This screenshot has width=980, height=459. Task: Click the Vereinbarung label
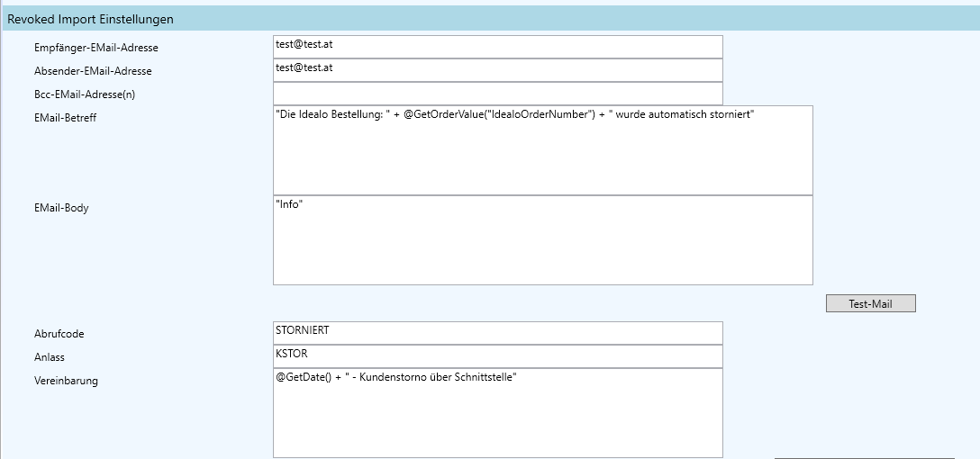click(x=66, y=381)
